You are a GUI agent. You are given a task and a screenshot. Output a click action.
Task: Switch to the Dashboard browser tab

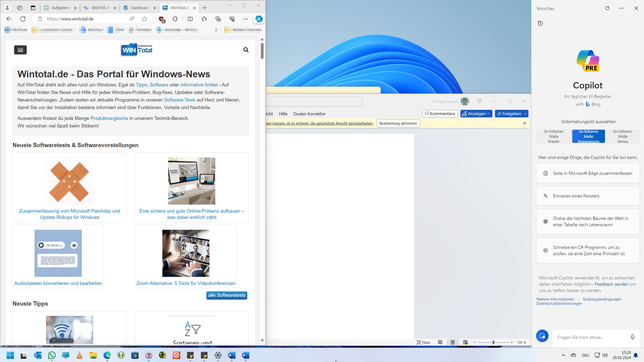click(140, 8)
